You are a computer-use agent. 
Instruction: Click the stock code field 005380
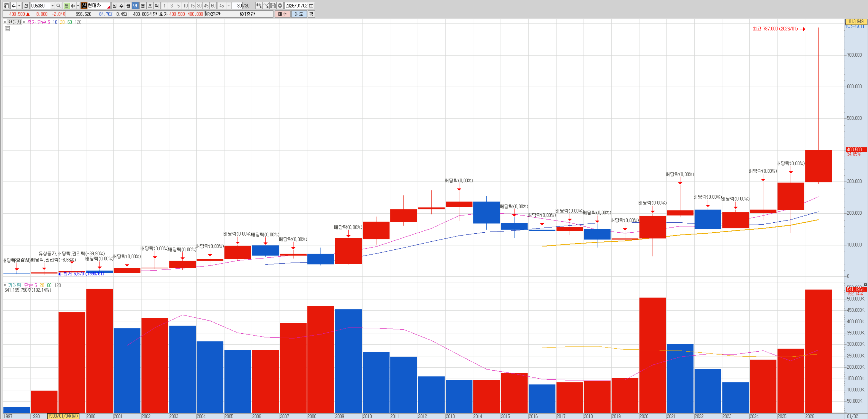pos(40,5)
